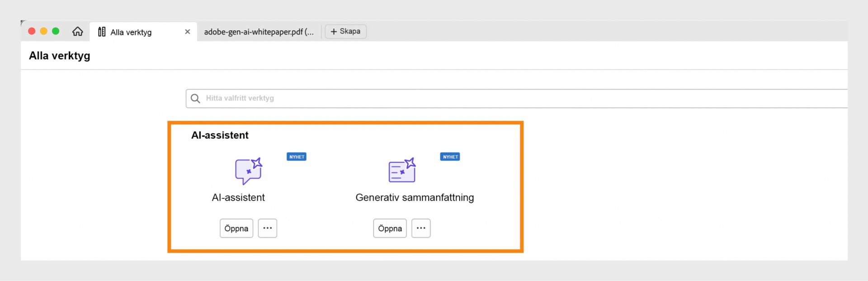Screen dimensions: 868x281
Task: Click the magnifier icon in the search box
Action: tap(195, 98)
